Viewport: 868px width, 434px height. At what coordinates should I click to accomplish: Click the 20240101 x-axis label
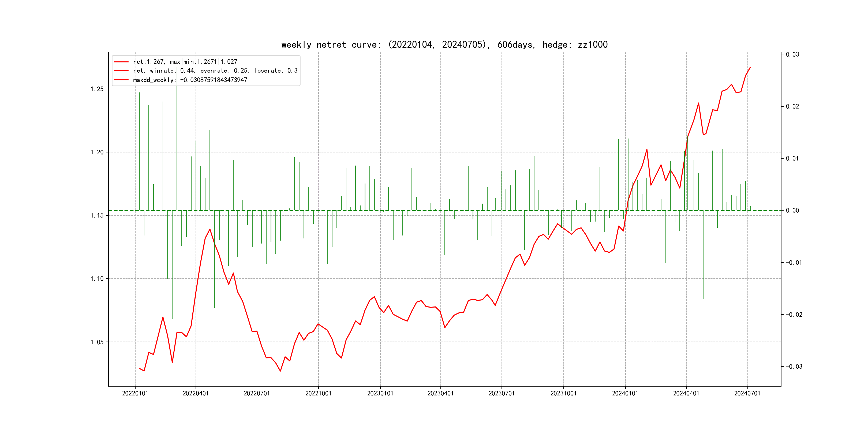click(625, 393)
